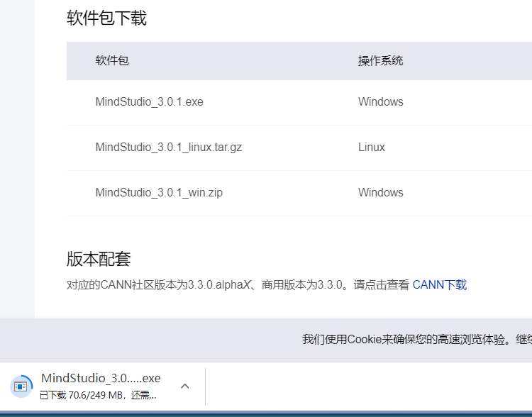Viewport: 532px width, 417px height.
Task: Click the 版本配套 section heading
Action: [x=99, y=259]
